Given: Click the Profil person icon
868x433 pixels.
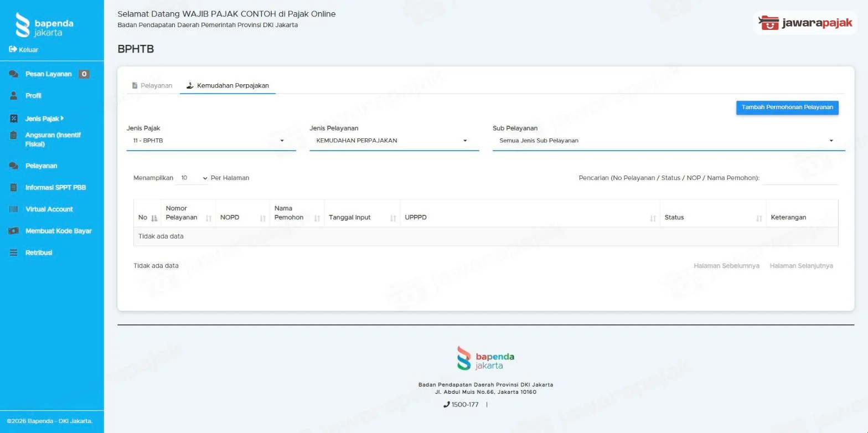Looking at the screenshot, I should [x=14, y=96].
